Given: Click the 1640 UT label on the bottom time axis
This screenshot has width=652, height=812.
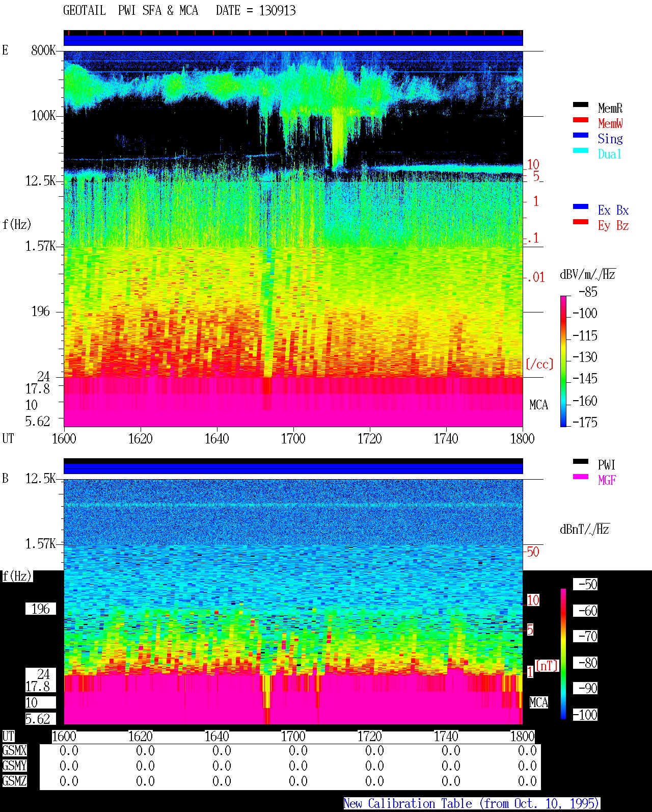Looking at the screenshot, I should 217,737.
